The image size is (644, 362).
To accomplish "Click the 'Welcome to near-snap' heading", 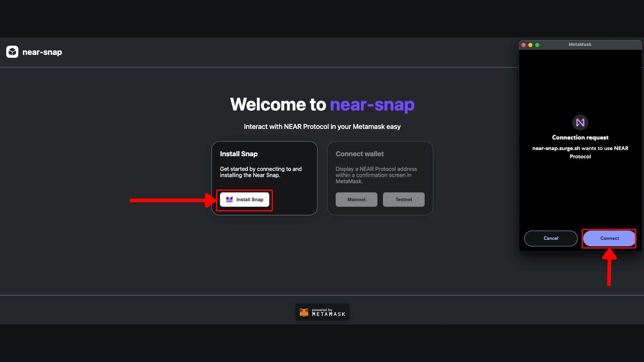I will pos(322,105).
